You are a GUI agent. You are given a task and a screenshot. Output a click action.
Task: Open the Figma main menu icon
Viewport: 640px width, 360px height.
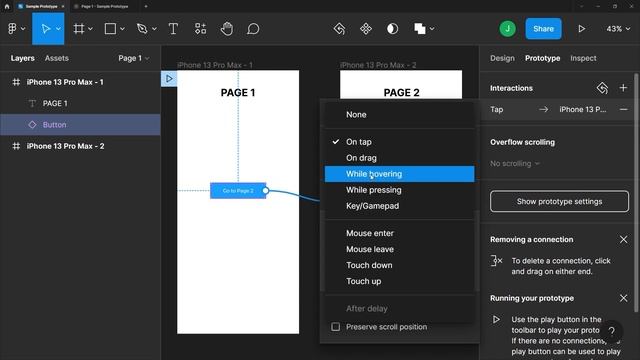[x=12, y=29]
